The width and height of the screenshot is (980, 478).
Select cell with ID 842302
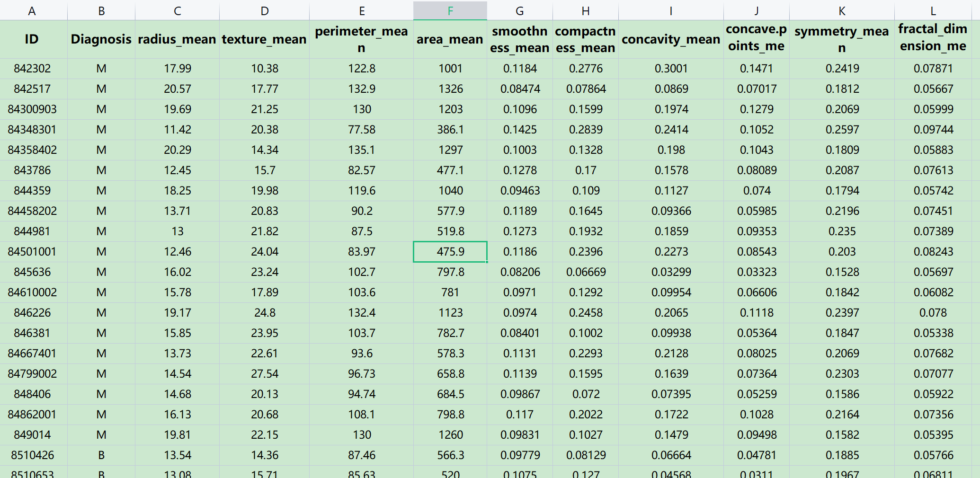click(32, 69)
